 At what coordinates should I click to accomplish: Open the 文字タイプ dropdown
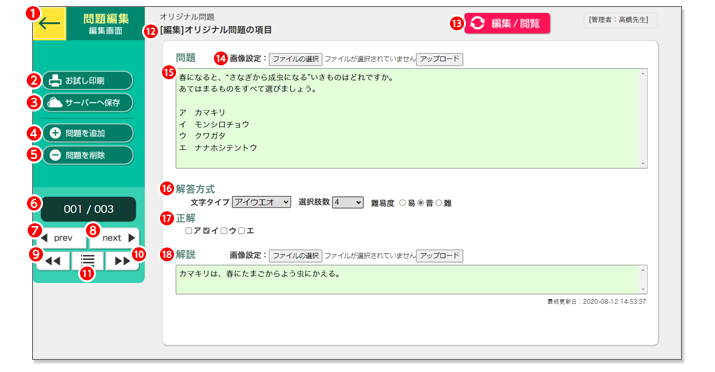click(x=261, y=202)
